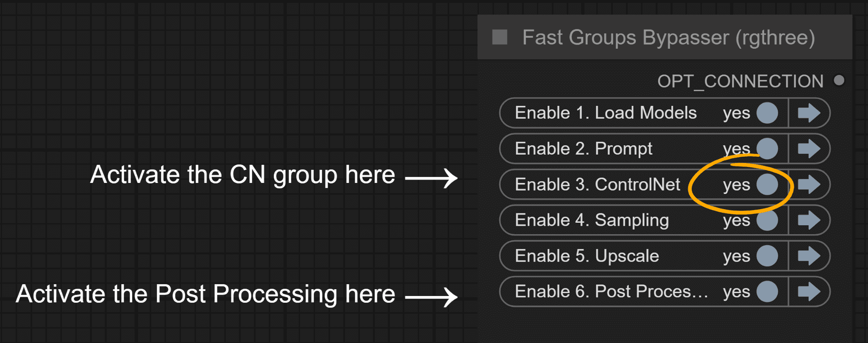Click the OPT_CONNECTION output dot

[839, 80]
